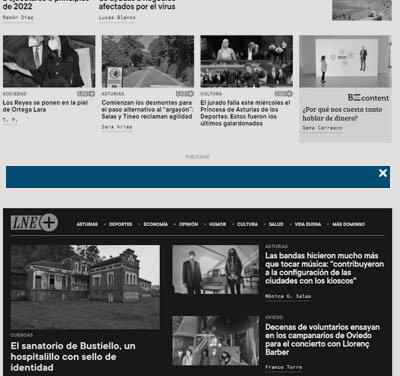Click author Sana Carrasco
Screen dimensions: 400x376
pos(322,128)
